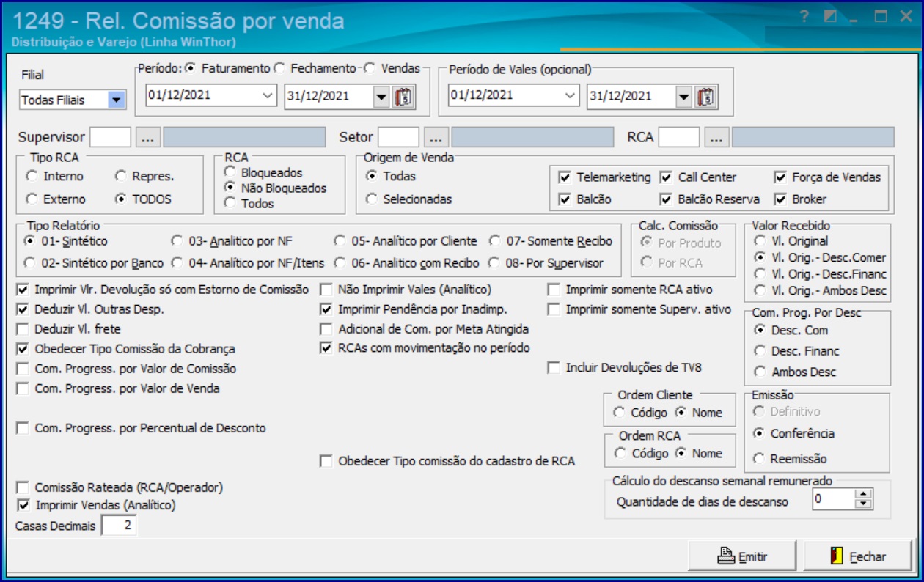Enable Adicional de Com. por Meta Atingida
Image resolution: width=924 pixels, height=582 pixels.
(424, 329)
